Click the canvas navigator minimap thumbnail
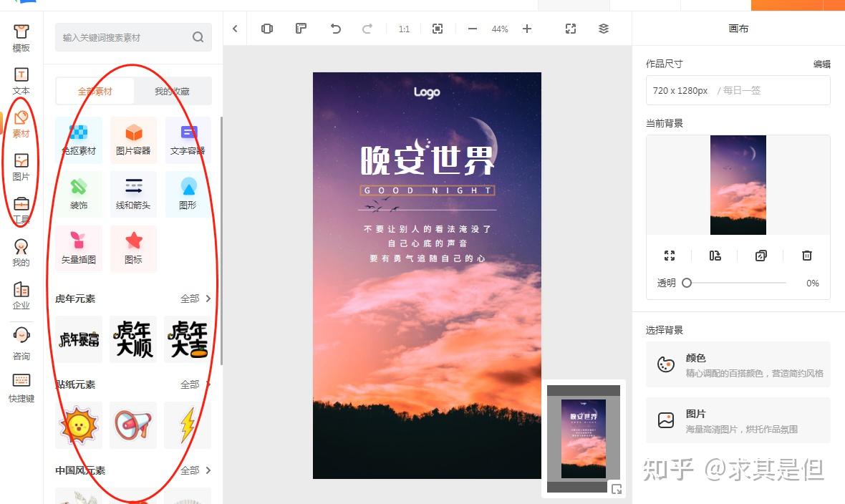This screenshot has width=845, height=504. pyautogui.click(x=584, y=438)
